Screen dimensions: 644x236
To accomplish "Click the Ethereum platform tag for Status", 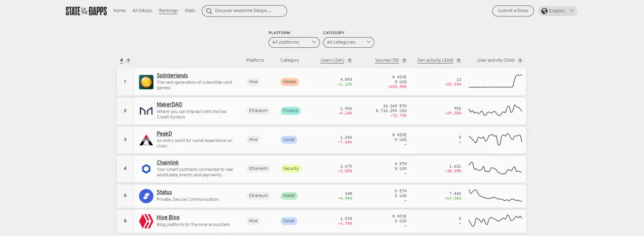I will click(258, 196).
